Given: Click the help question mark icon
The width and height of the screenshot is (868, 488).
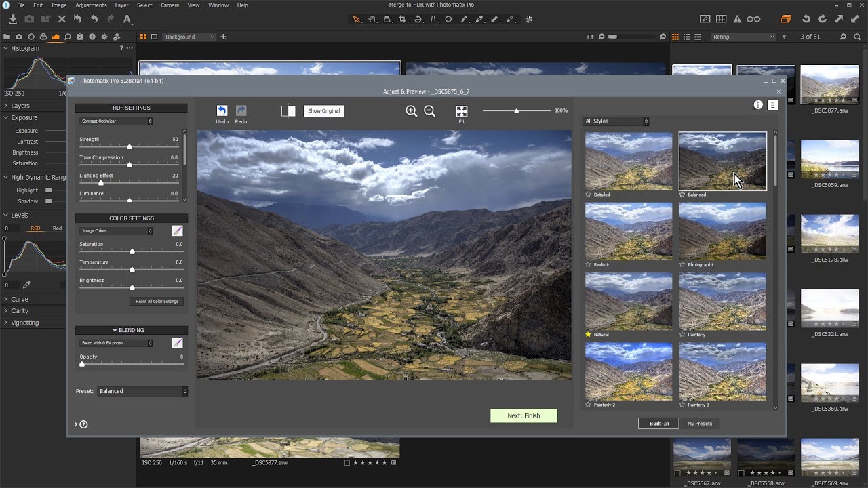Looking at the screenshot, I should pos(83,424).
